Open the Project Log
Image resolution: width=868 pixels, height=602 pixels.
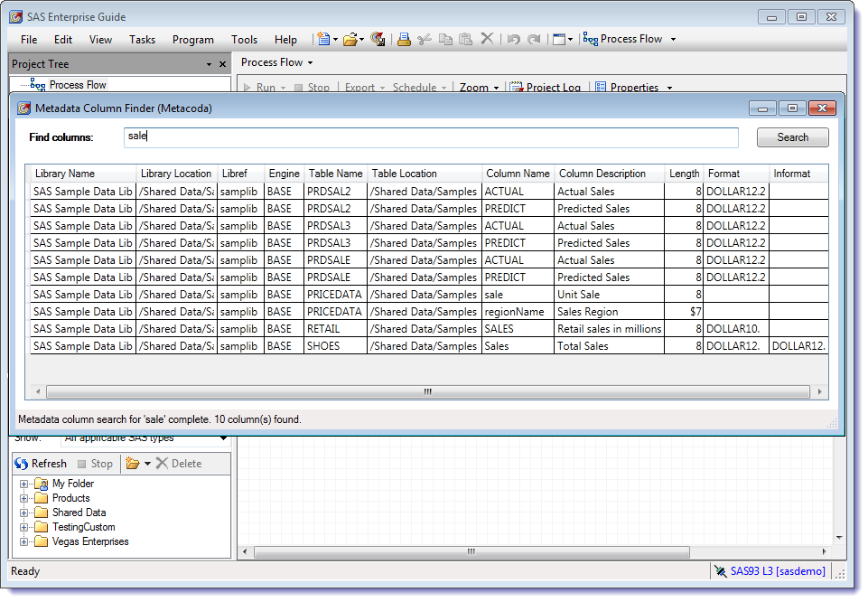546,88
